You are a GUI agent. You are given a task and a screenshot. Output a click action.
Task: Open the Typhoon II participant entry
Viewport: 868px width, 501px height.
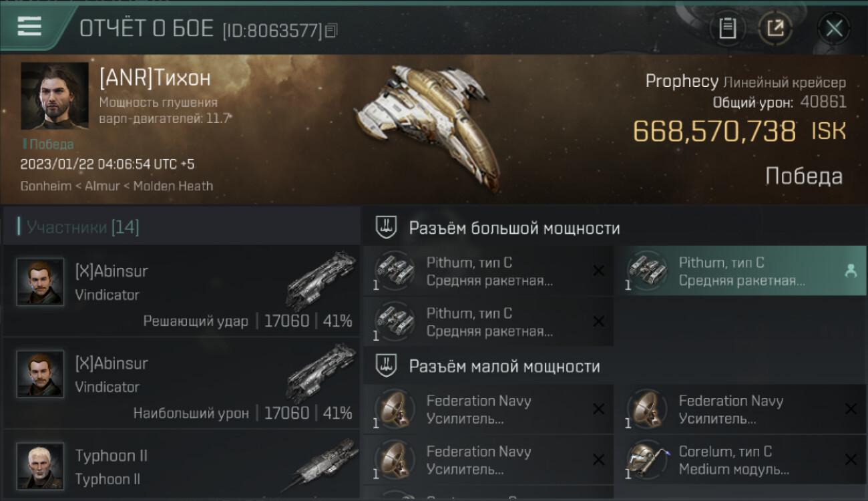[x=182, y=466]
